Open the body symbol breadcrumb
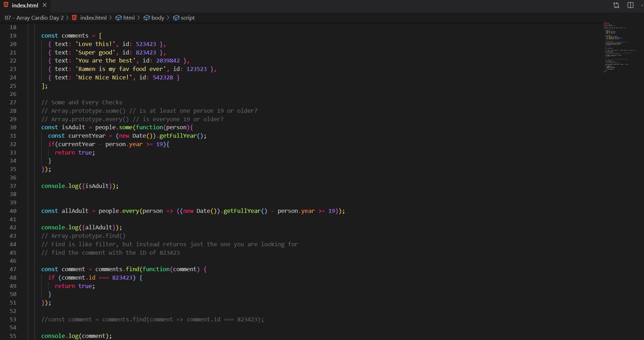644x340 pixels. point(154,18)
